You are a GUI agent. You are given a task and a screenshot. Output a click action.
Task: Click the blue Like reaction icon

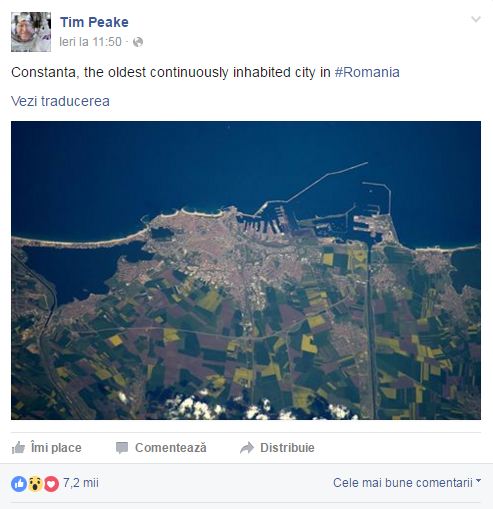coord(19,484)
